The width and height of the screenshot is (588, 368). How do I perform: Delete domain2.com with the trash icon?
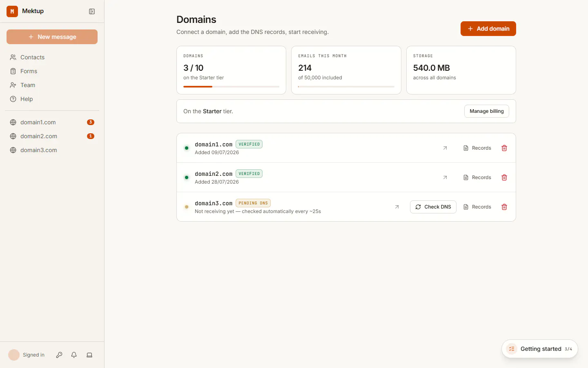tap(504, 177)
